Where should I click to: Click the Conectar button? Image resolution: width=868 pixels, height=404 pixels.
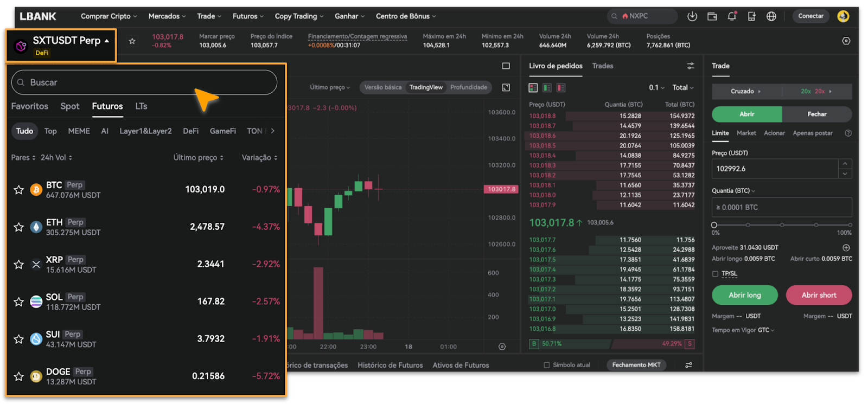coord(810,16)
